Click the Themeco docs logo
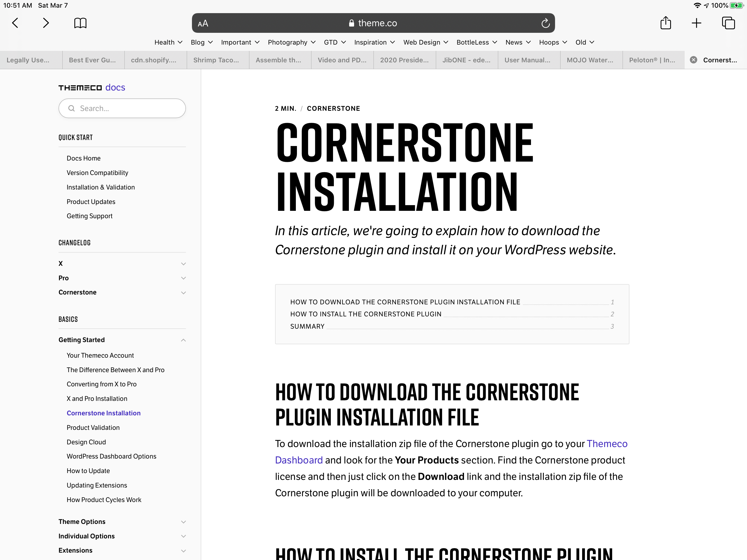 92,87
